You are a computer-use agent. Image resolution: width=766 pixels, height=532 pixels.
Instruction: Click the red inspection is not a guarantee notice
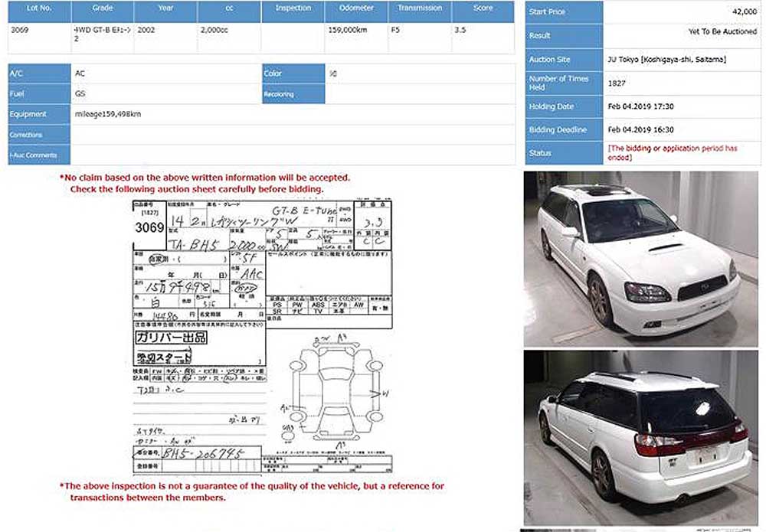[x=252, y=492]
